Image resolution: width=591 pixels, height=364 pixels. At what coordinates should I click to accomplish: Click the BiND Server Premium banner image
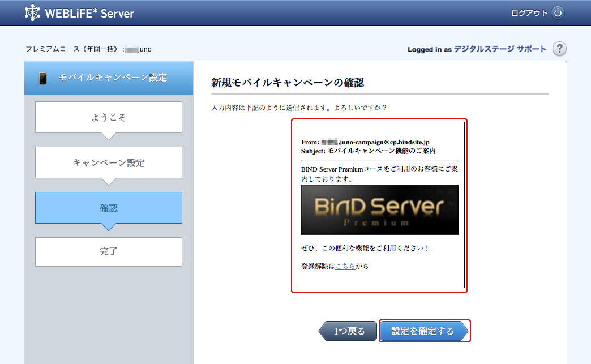point(379,209)
